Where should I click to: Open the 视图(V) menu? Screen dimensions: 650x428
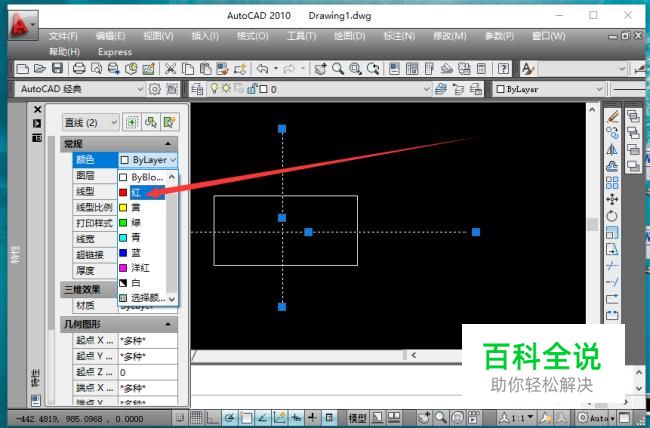tap(158, 36)
